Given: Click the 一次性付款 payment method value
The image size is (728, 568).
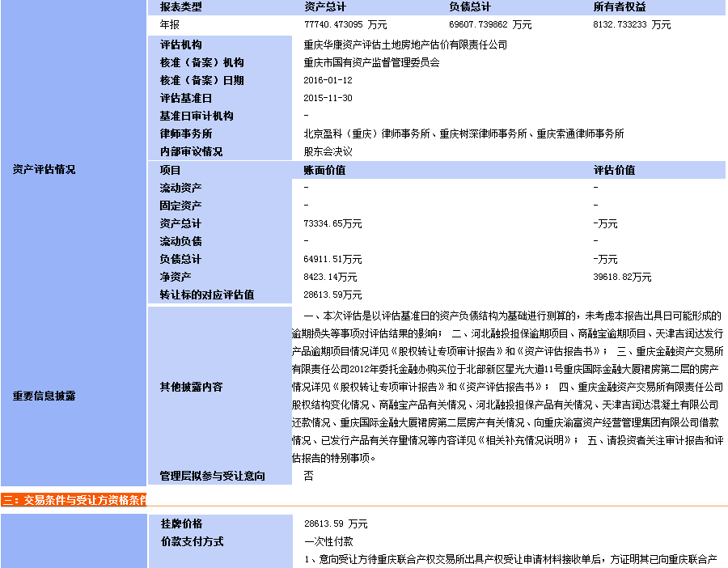Looking at the screenshot, I should pyautogui.click(x=328, y=542).
